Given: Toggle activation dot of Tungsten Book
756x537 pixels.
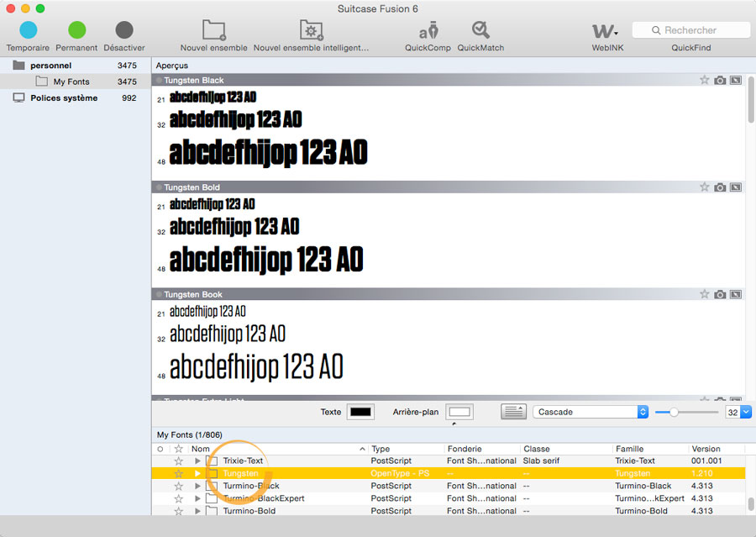Looking at the screenshot, I should pyautogui.click(x=159, y=294).
